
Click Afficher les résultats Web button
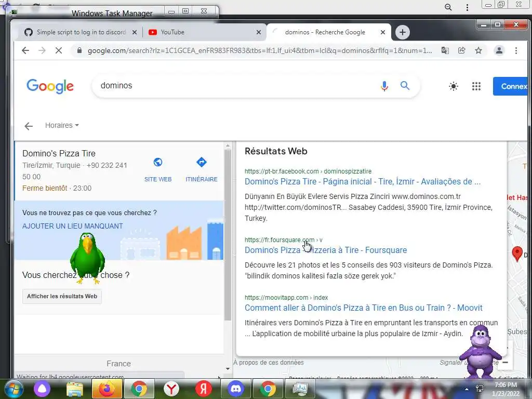tap(62, 296)
